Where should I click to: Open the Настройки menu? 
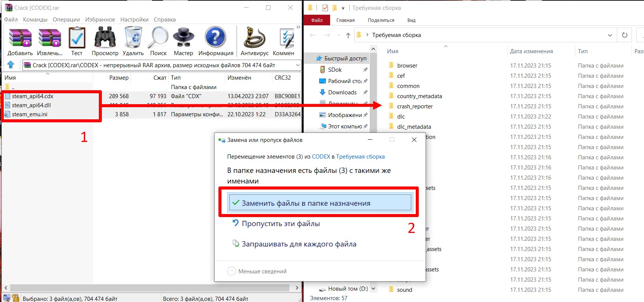pyautogui.click(x=134, y=20)
